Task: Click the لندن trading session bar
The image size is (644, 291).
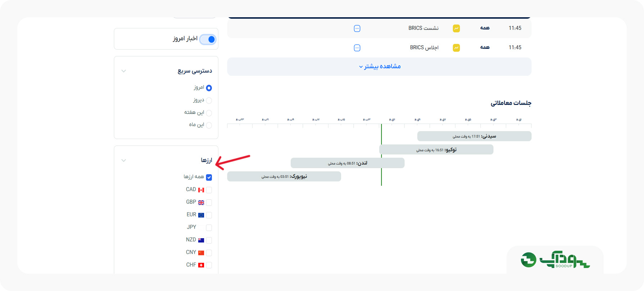Action: click(x=348, y=163)
